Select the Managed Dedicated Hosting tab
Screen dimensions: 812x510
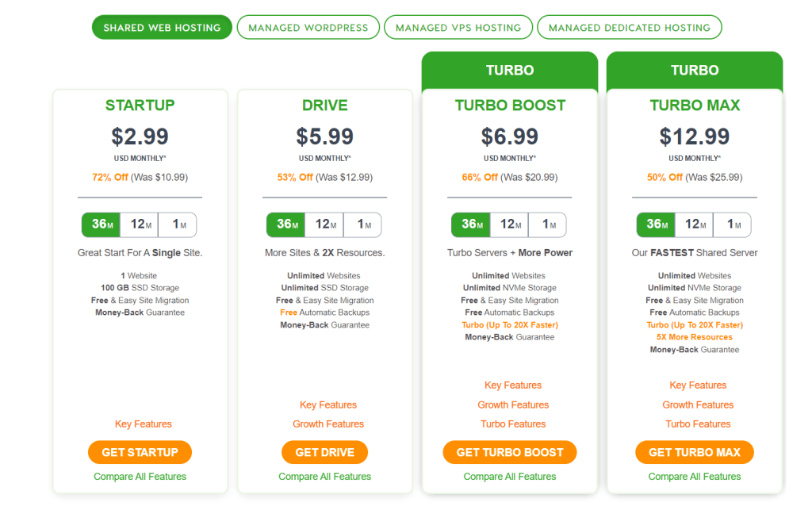pos(630,27)
